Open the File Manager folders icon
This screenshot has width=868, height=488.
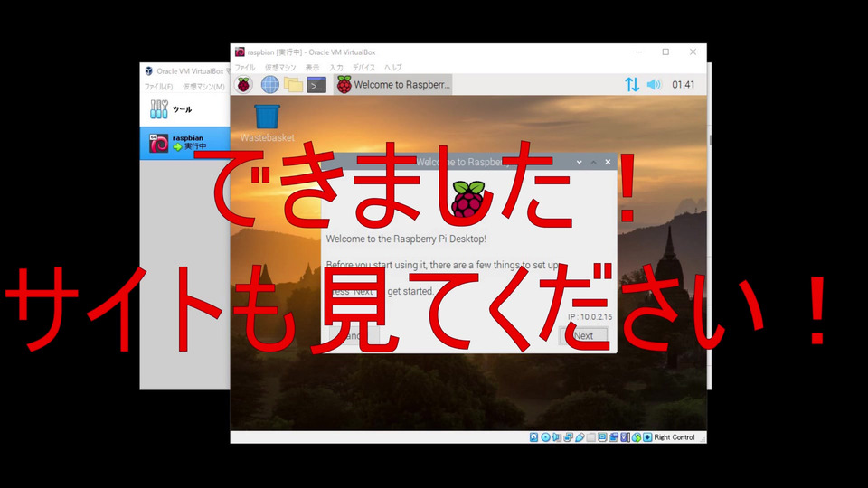point(293,85)
